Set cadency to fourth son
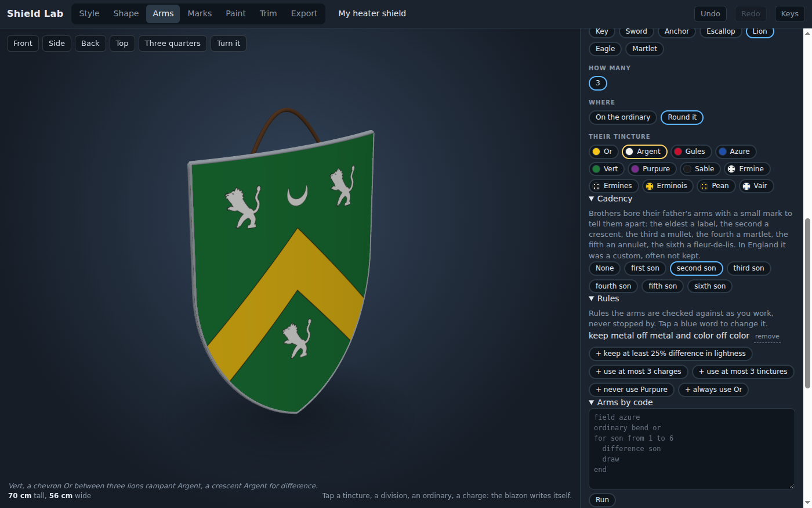Image resolution: width=812 pixels, height=508 pixels. (x=613, y=286)
